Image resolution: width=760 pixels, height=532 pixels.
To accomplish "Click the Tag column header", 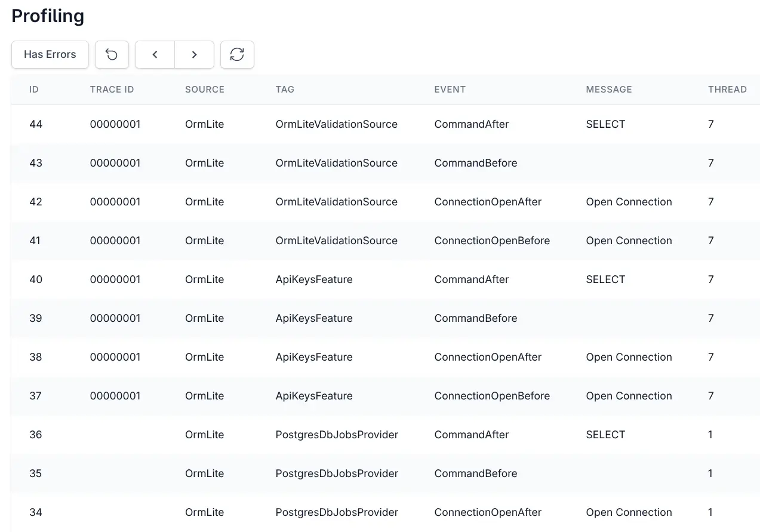I will 285,90.
